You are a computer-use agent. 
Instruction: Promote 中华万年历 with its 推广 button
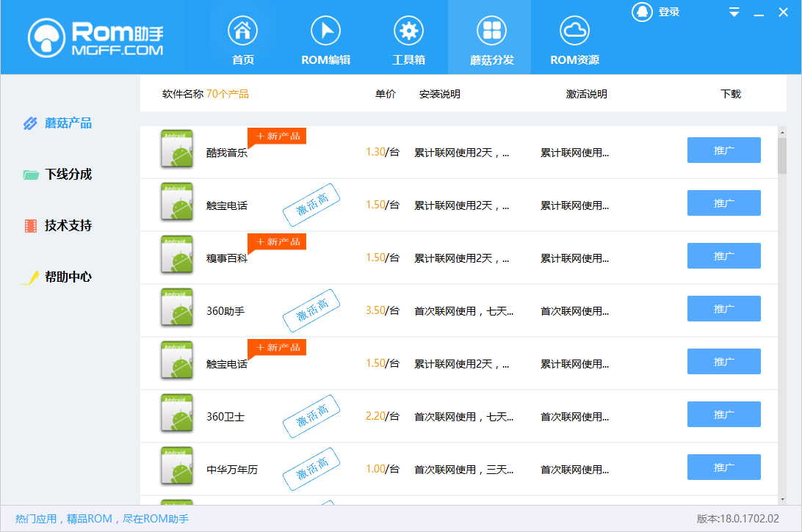click(x=723, y=467)
